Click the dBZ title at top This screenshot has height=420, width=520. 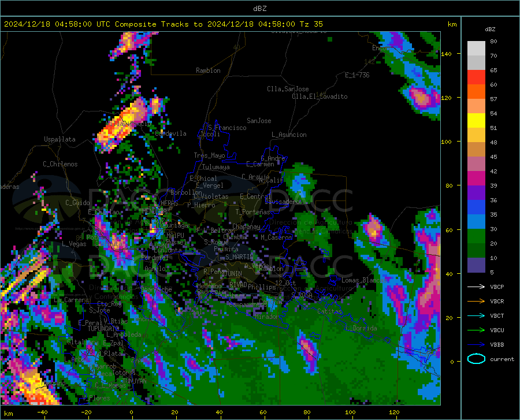[259, 9]
